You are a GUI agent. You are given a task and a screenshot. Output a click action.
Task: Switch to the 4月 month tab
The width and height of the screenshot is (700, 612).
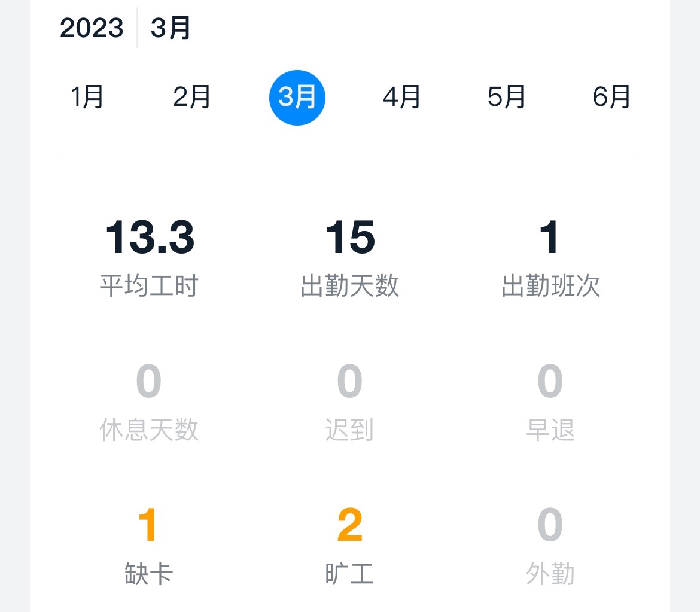(x=401, y=97)
